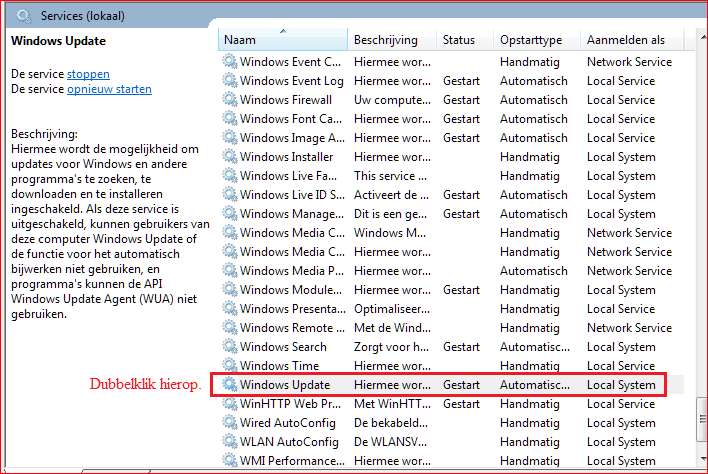Click the gear icon beside WLAN AutoConfig
The width and height of the screenshot is (708, 474).
pos(230,442)
